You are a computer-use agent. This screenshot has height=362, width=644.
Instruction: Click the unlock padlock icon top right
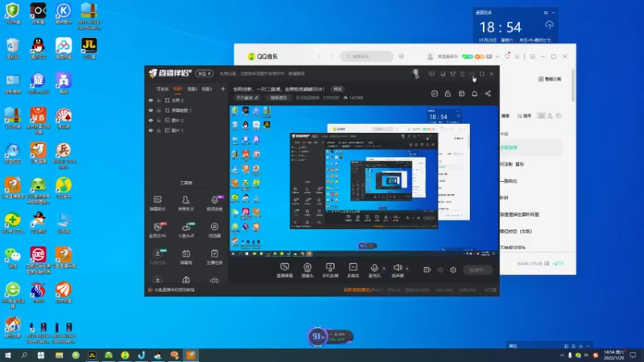(x=448, y=93)
